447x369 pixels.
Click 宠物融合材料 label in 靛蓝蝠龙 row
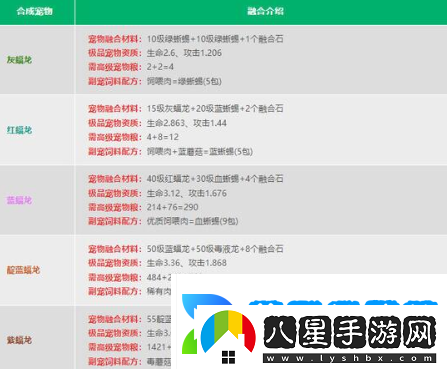tap(115, 249)
